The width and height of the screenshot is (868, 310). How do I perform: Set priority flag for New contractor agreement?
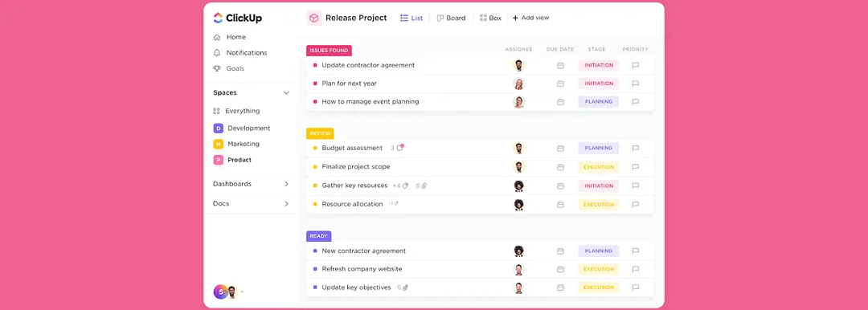tap(636, 251)
